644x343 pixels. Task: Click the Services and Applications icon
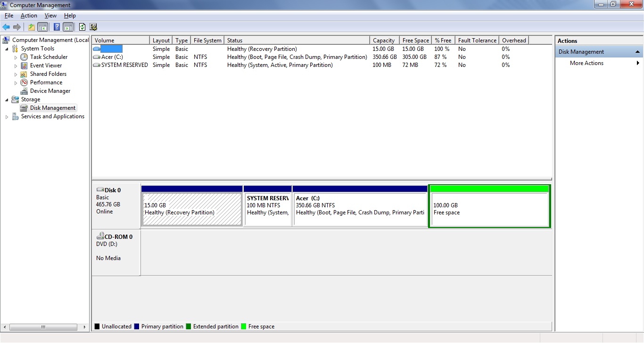click(15, 116)
